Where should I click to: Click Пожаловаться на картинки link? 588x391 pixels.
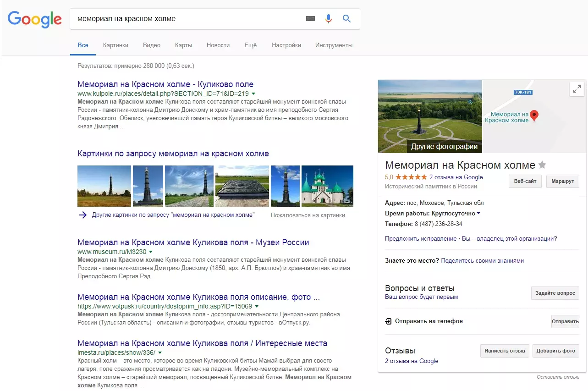click(x=308, y=215)
